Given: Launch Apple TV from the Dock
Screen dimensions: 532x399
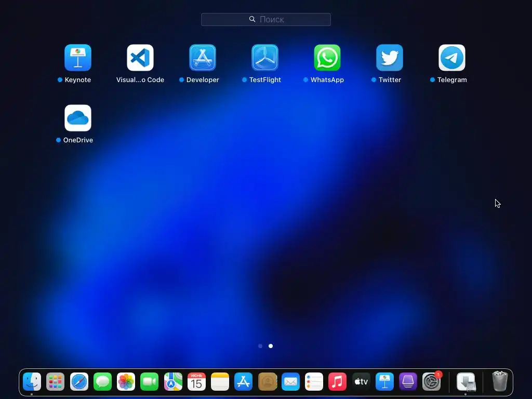Looking at the screenshot, I should coord(361,382).
